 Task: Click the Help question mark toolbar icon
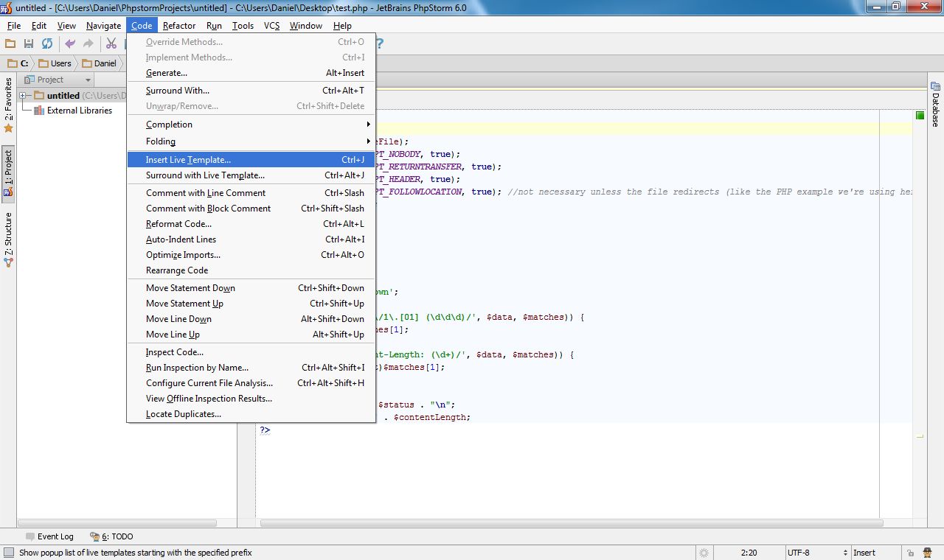tap(380, 44)
